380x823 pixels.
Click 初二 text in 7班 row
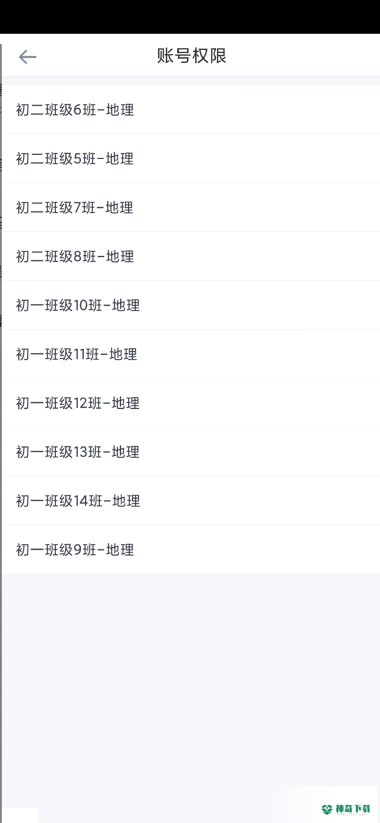[x=30, y=207]
